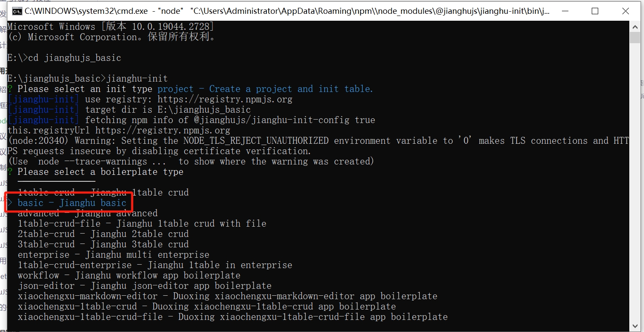Screen dimensions: 644x332
Task: Click 'xiaochengxu-1table-crud - Duoxing' option line
Action: (206, 307)
